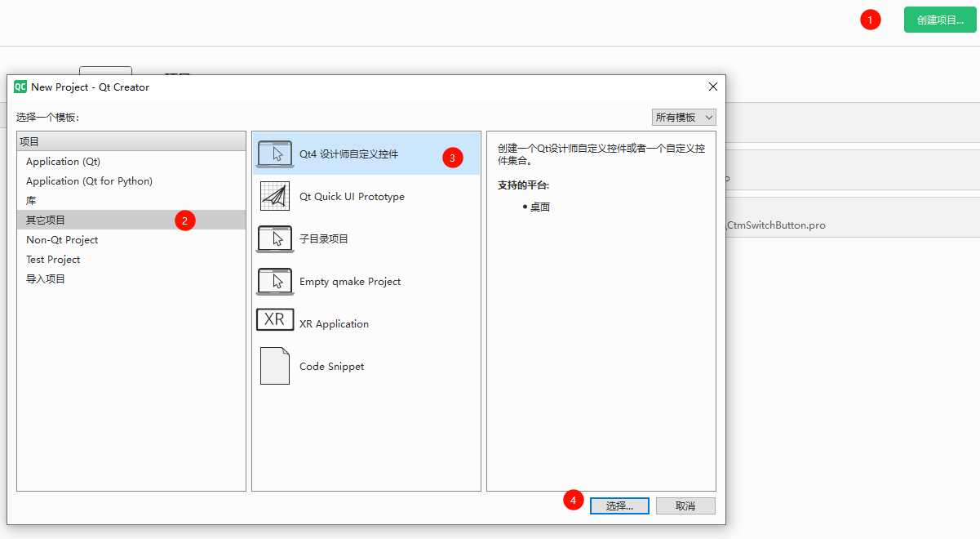Select the Code Snippet label

(331, 367)
